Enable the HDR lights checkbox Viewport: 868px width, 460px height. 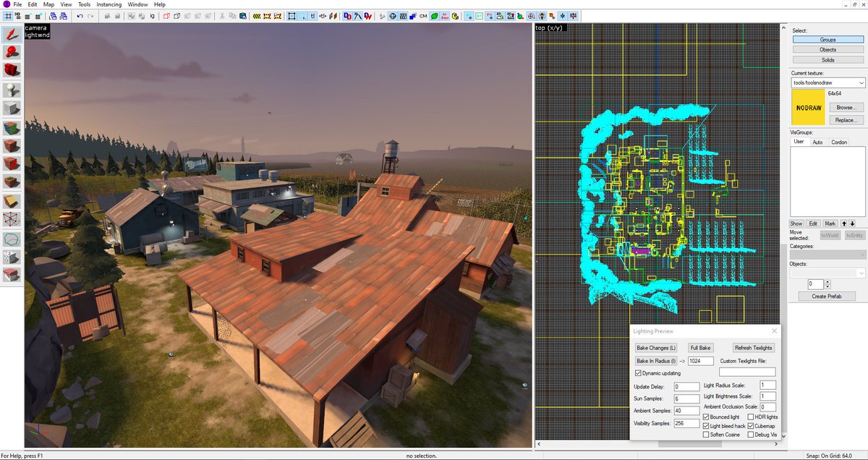(751, 417)
